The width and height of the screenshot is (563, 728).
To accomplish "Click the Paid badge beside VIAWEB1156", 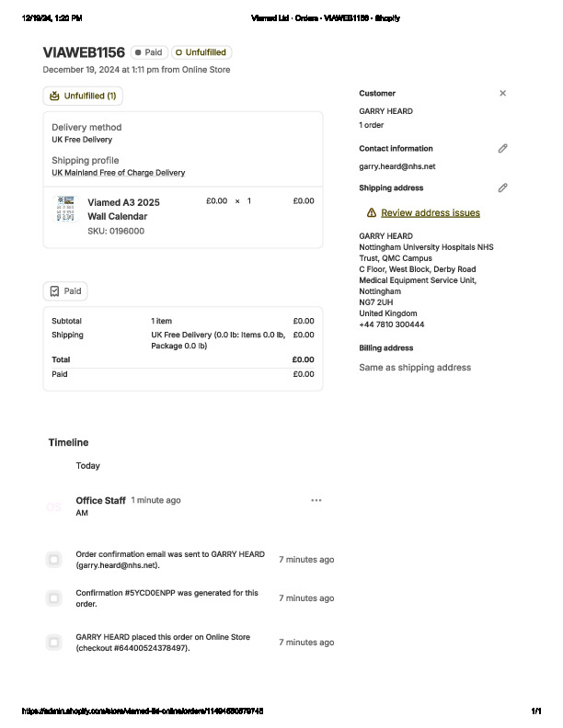I will point(148,52).
